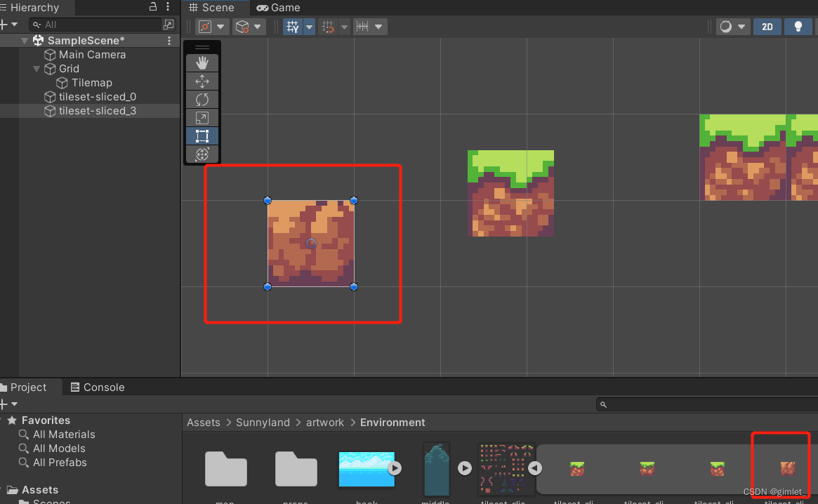Viewport: 818px width, 504px height.
Task: Toggle scene grid visibility button
Action: [x=293, y=27]
